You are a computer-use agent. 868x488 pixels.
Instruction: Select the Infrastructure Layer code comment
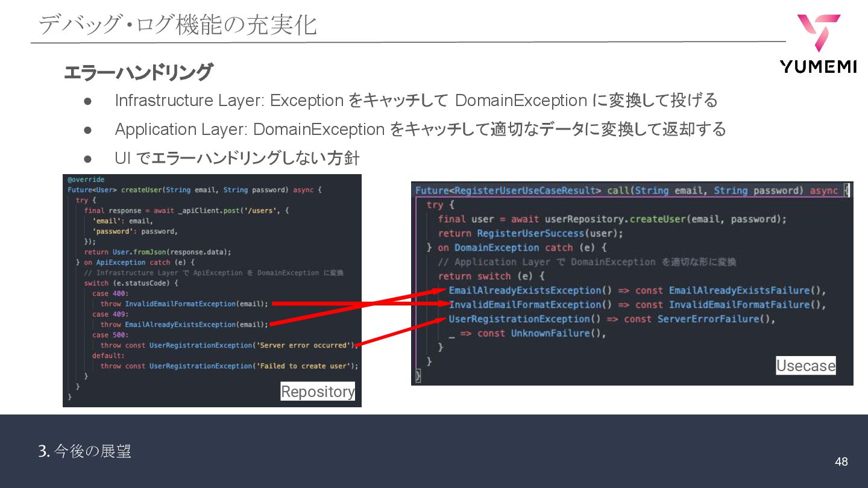coord(213,272)
